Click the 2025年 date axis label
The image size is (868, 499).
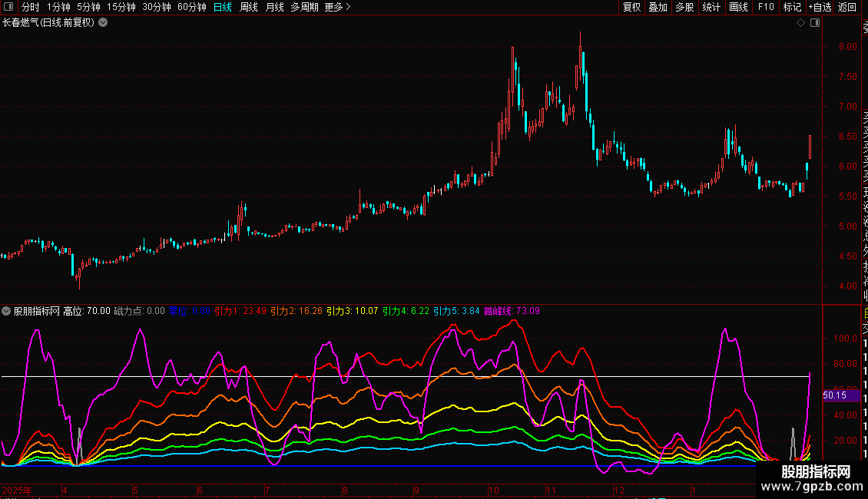(17, 490)
